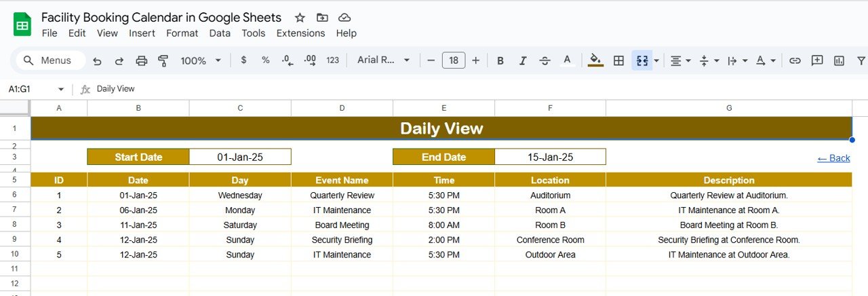The height and width of the screenshot is (296, 868).
Task: Follow the Back link
Action: pyautogui.click(x=833, y=158)
